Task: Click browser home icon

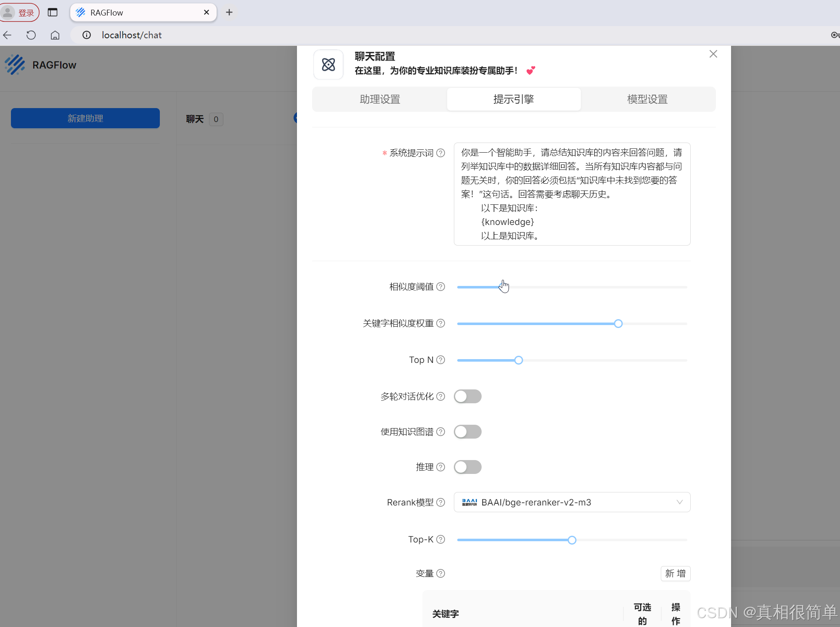Action: [55, 35]
